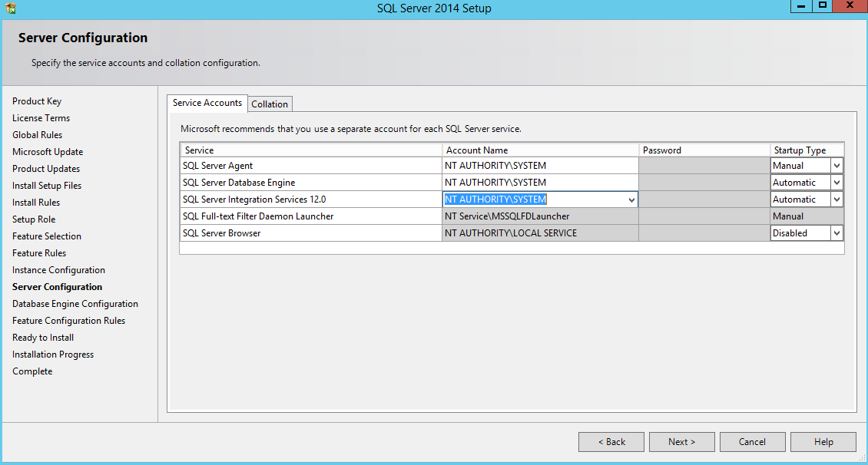
Task: Open Startup Type dropdown for SQL Server Agent
Action: point(837,166)
